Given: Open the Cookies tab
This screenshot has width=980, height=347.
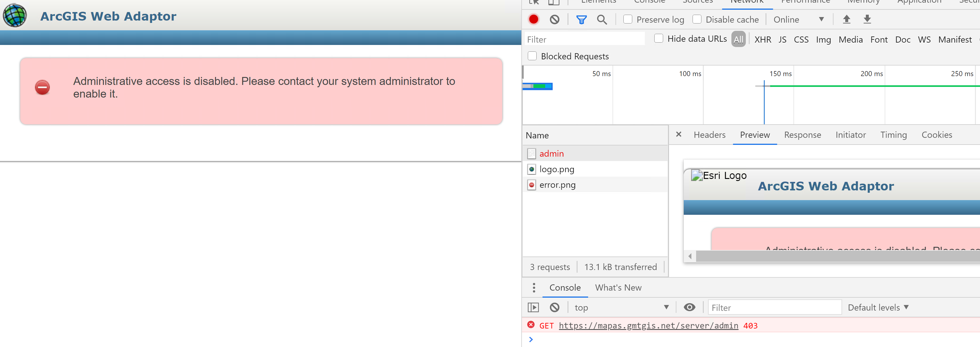Looking at the screenshot, I should point(937,135).
